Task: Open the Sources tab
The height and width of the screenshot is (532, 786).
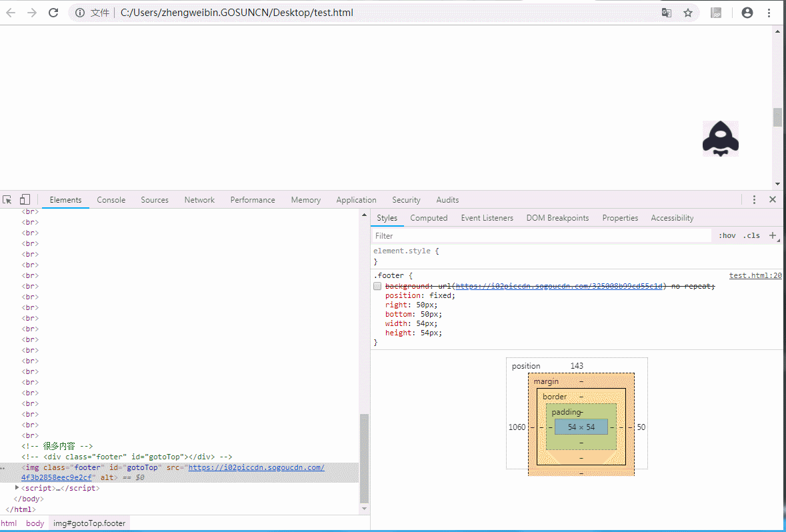Action: point(155,199)
